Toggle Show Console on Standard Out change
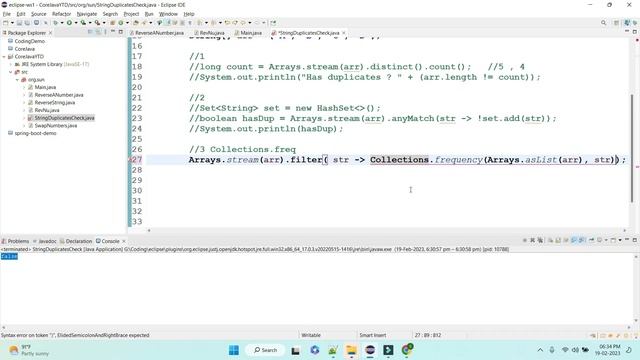This screenshot has height=360, width=640. 574,240
